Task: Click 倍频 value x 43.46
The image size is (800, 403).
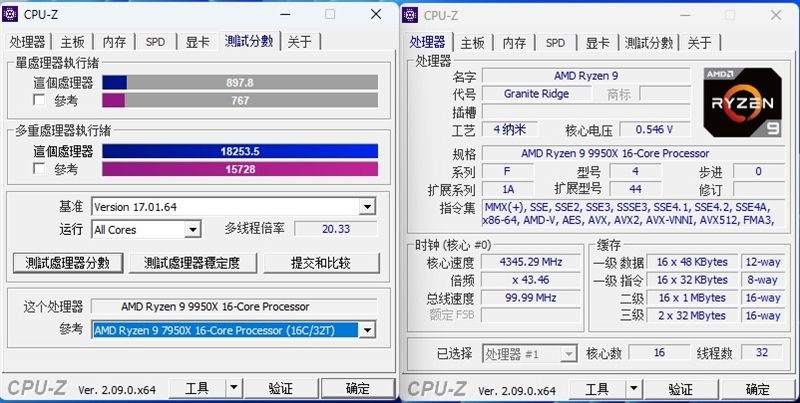Action: 531,280
